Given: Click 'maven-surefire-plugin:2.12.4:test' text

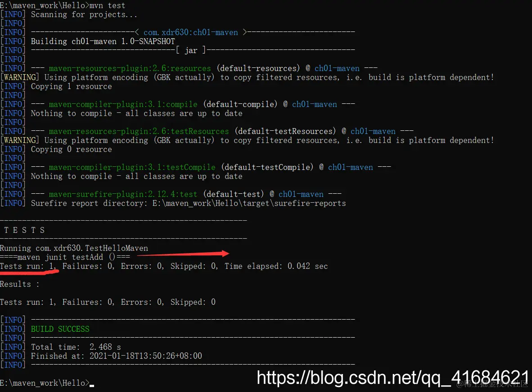Looking at the screenshot, I should (123, 194).
